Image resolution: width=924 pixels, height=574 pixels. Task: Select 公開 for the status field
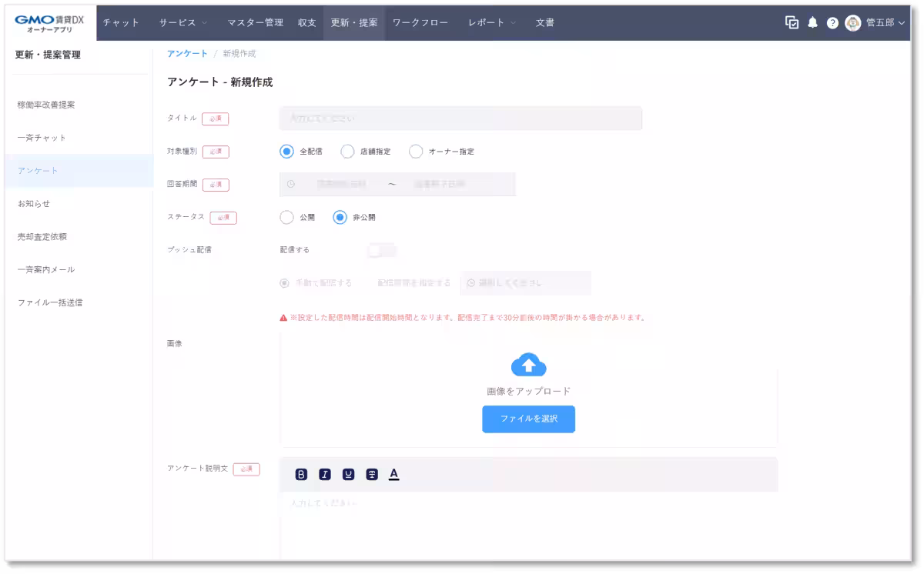click(286, 217)
